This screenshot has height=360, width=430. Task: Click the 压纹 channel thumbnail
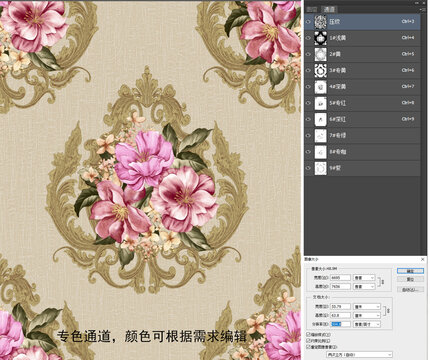coord(320,22)
